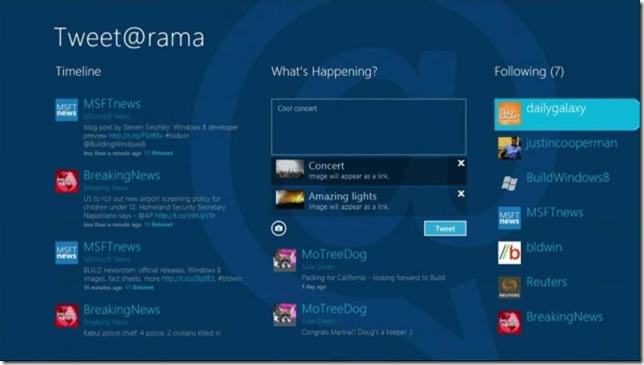Open the Amazing lights image thumbnail

[290, 200]
